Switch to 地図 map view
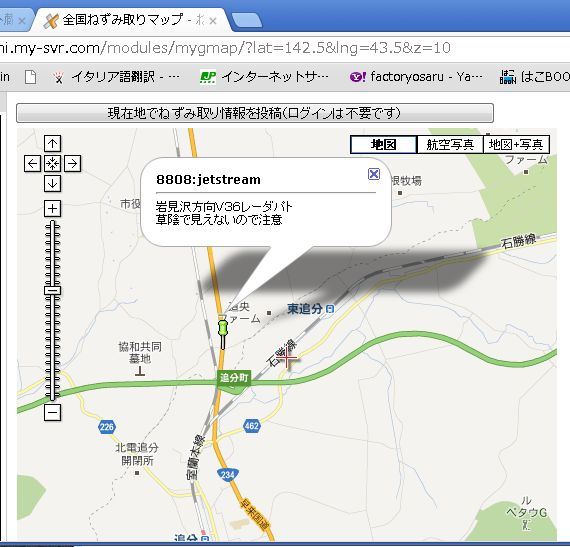Screen dimensions: 570x547 pyautogui.click(x=384, y=145)
